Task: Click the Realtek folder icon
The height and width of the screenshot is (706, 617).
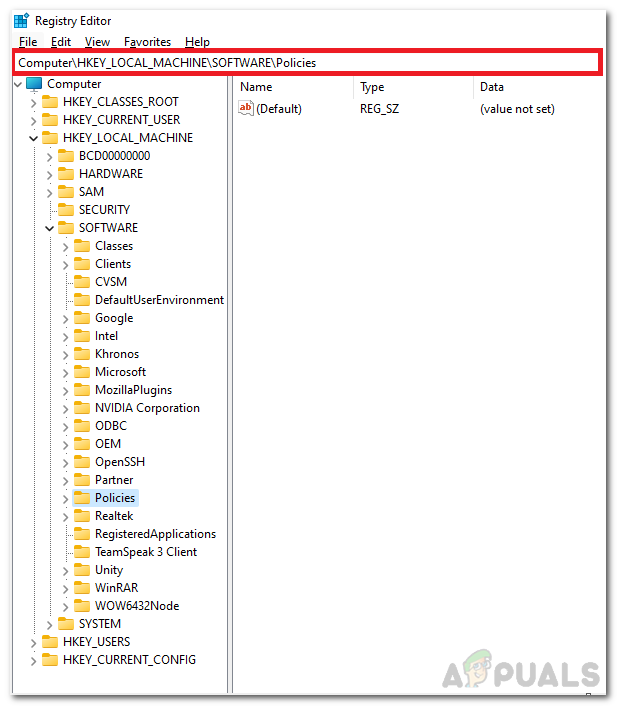Action: [82, 516]
